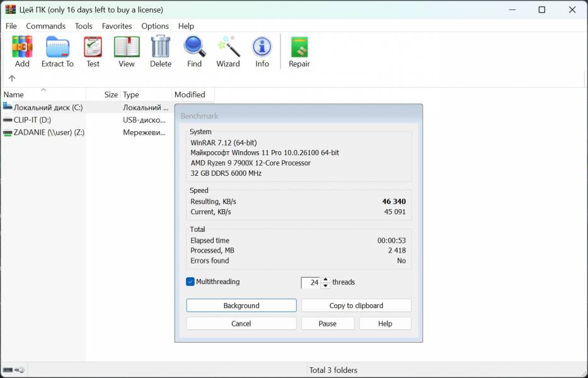The height and width of the screenshot is (378, 588).
Task: Increase threads with the up spinner arrow
Action: [325, 279]
